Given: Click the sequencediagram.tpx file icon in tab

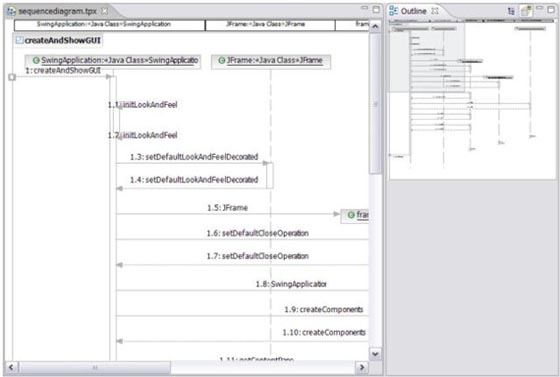Looking at the screenshot, I should click(11, 11).
